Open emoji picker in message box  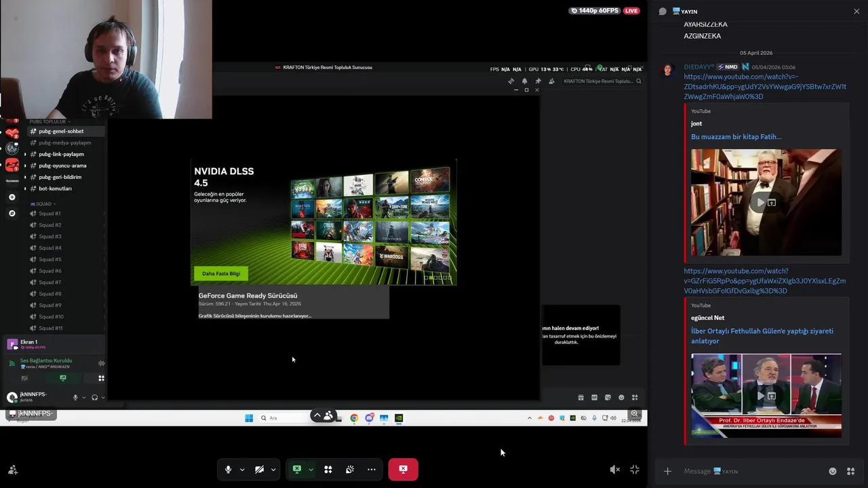833,471
